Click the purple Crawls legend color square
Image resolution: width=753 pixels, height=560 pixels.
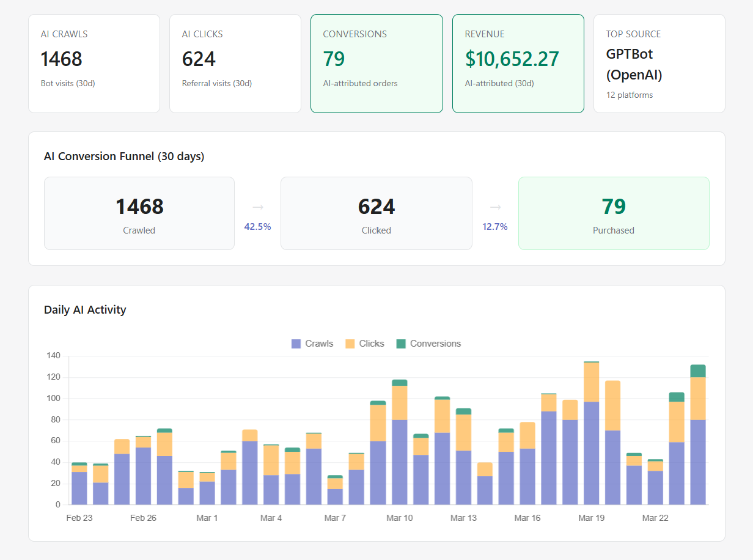click(x=295, y=344)
